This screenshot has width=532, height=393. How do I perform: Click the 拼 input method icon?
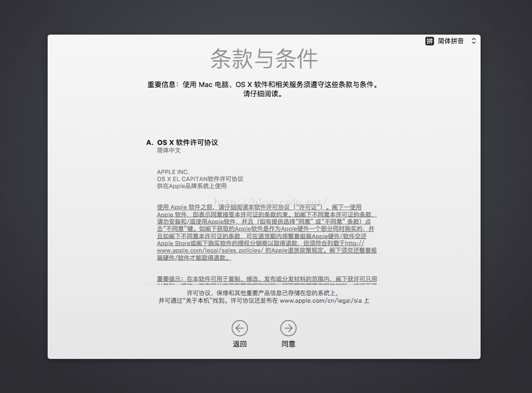click(430, 41)
